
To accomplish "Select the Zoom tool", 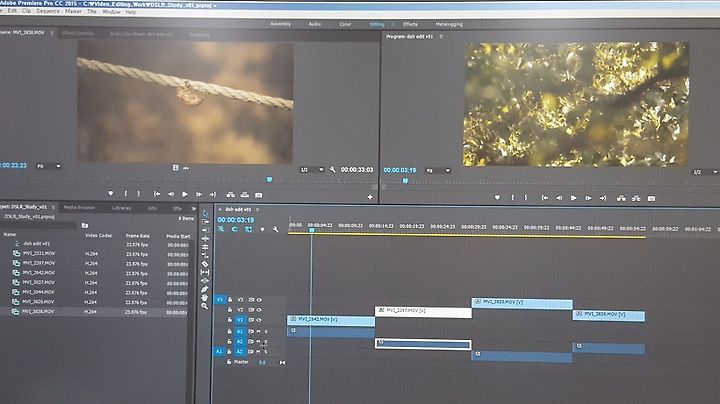I will [205, 306].
